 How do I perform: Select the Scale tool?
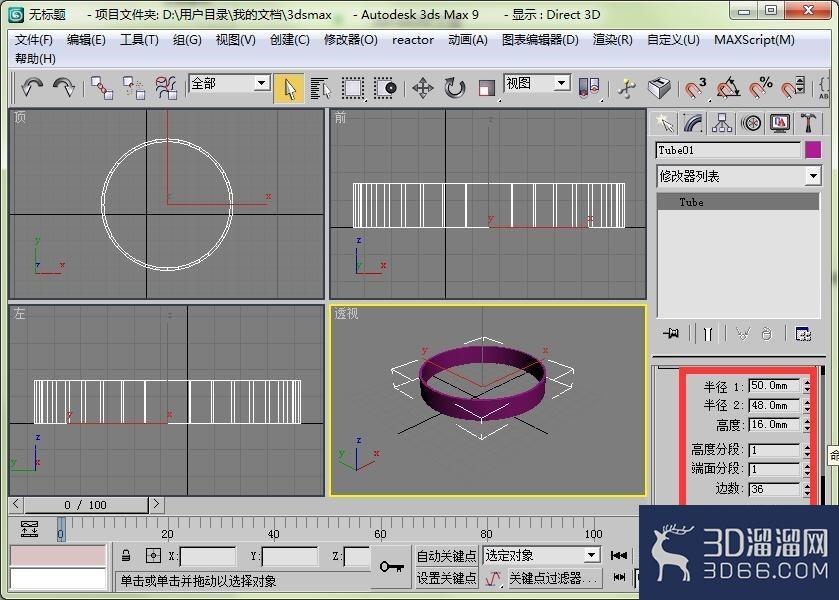(486, 88)
